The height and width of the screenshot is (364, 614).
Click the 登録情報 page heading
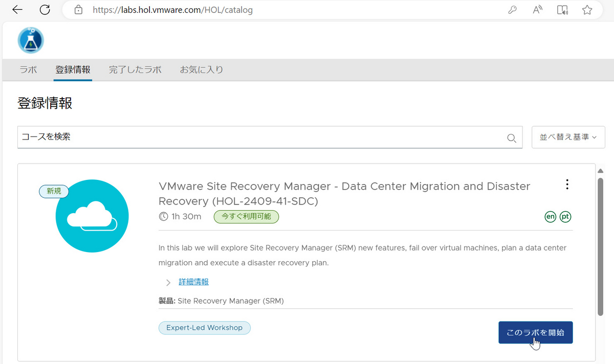tap(45, 103)
